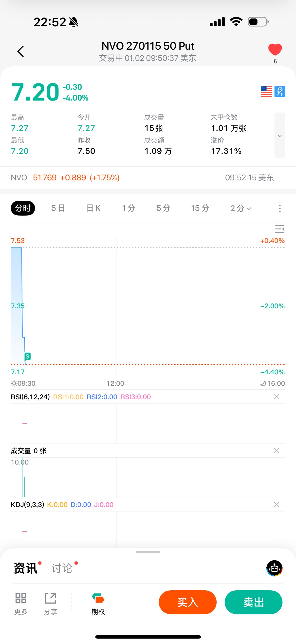Tap the S sell marker on chart
The image size is (296, 644).
pyautogui.click(x=27, y=356)
